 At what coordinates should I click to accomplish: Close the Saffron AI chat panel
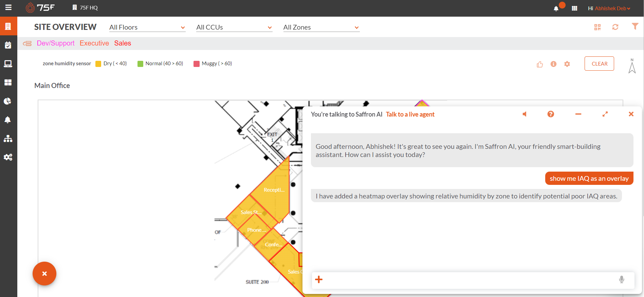(631, 114)
